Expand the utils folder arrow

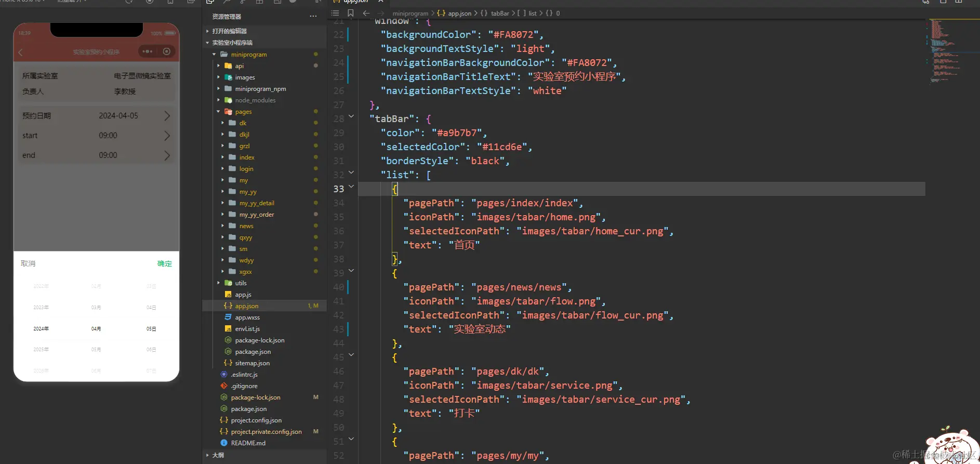(218, 283)
